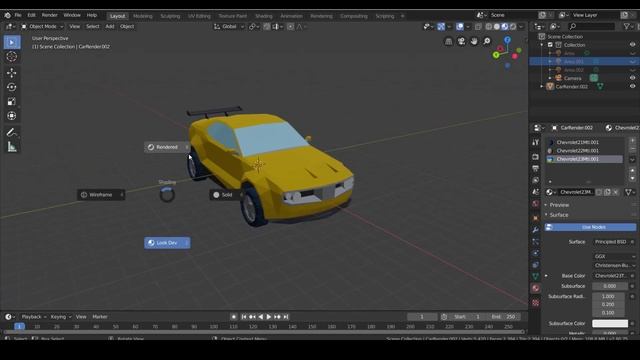Toggle proportional editing

click(x=290, y=27)
